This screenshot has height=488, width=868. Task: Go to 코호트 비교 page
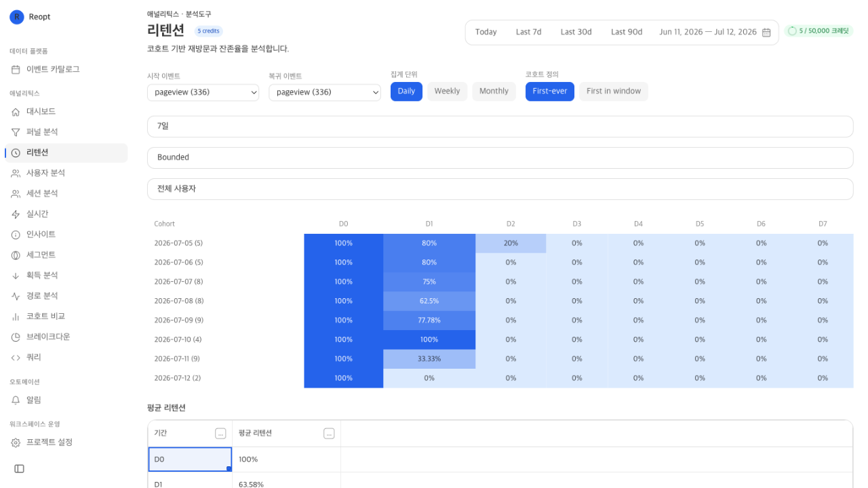[x=66, y=317]
